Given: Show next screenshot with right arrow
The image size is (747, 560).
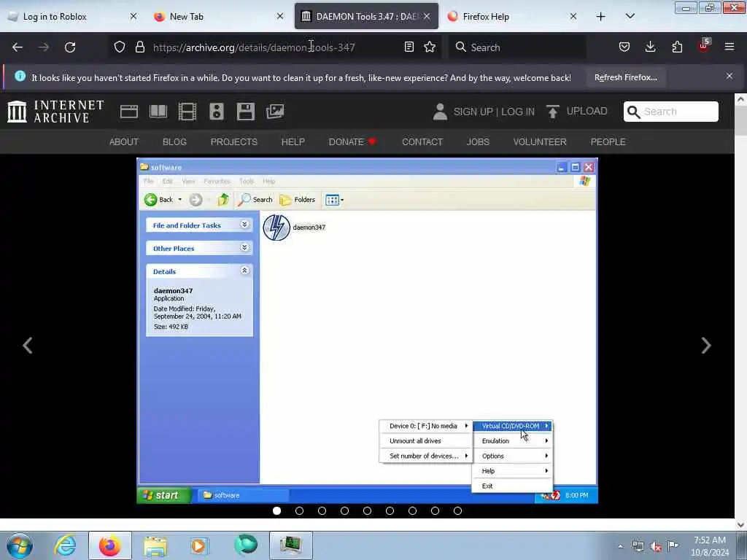Looking at the screenshot, I should click(x=706, y=345).
